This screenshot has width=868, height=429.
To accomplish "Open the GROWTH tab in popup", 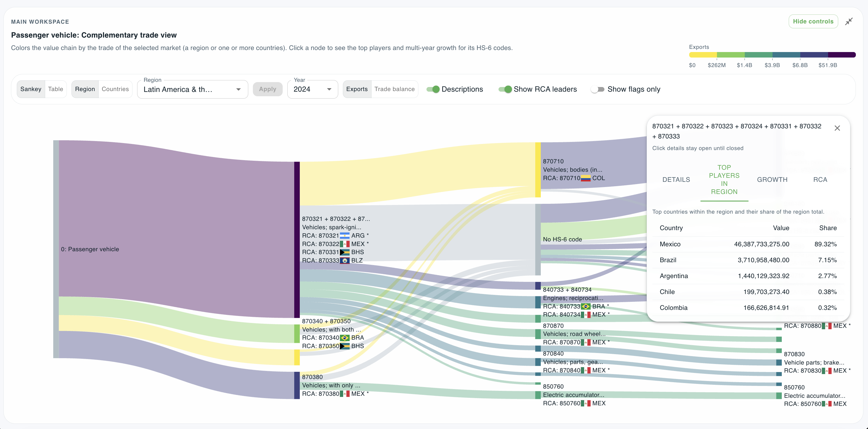I will [x=772, y=180].
